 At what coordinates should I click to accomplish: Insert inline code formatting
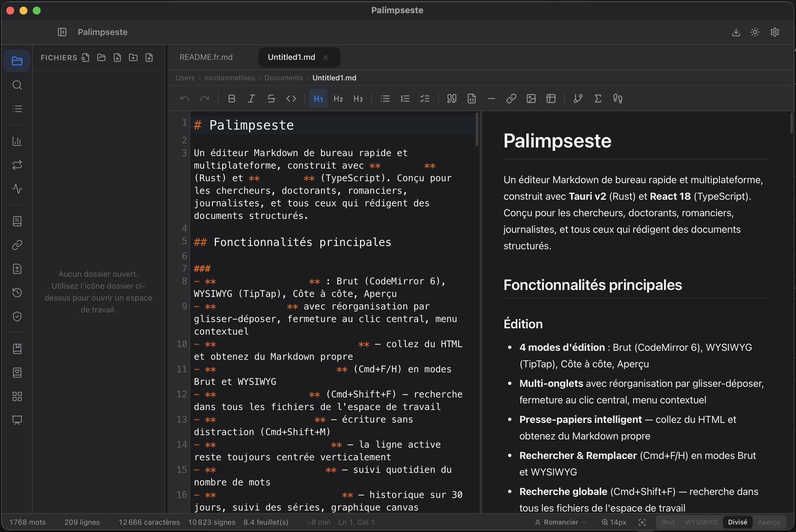click(x=291, y=99)
